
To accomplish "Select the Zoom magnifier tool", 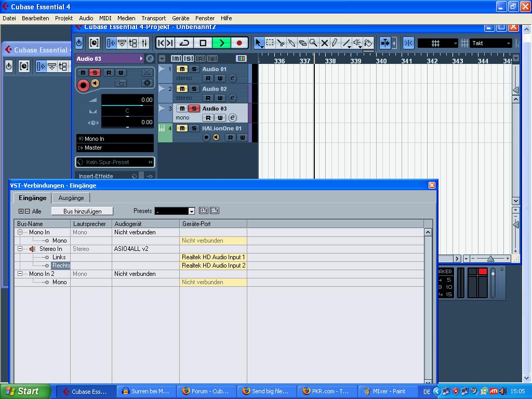I will (313, 43).
